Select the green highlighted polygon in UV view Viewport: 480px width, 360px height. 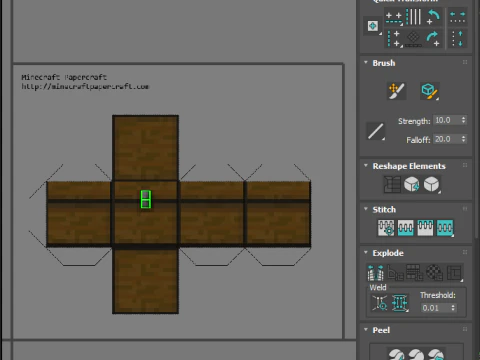point(146,199)
